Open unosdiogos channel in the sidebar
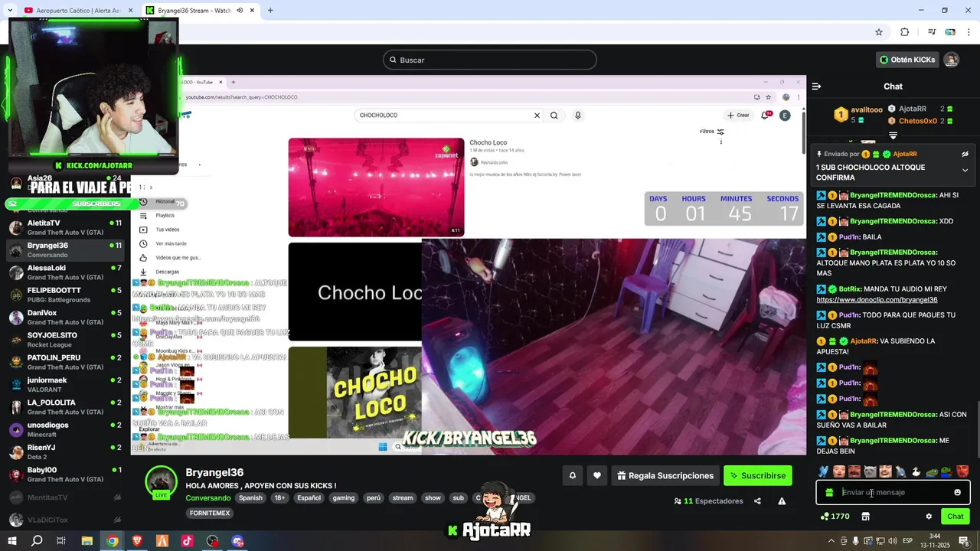This screenshot has width=980, height=551. 65,429
